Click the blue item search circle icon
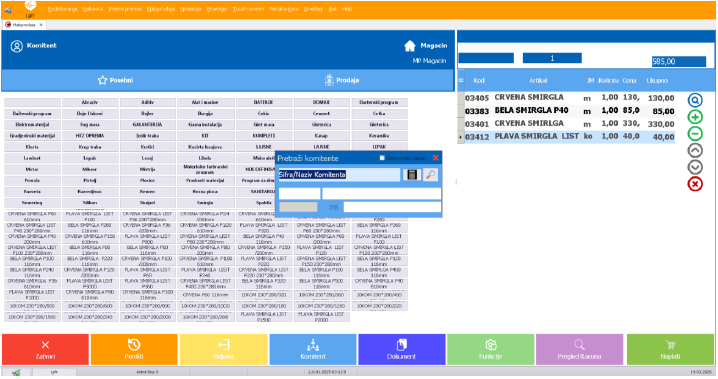Viewport: 718px width, 379px height. point(695,100)
